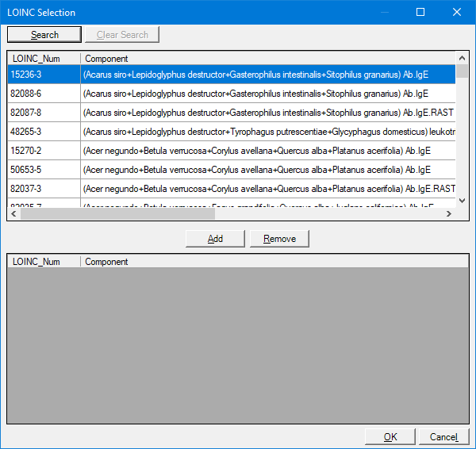Click the Add button
This screenshot has width=476, height=449.
215,239
